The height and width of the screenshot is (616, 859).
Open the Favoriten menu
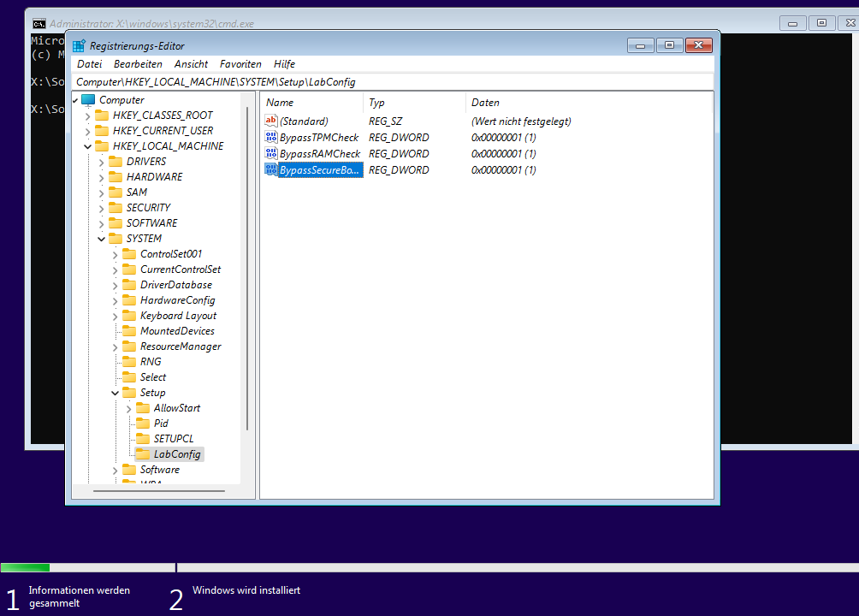(x=240, y=64)
